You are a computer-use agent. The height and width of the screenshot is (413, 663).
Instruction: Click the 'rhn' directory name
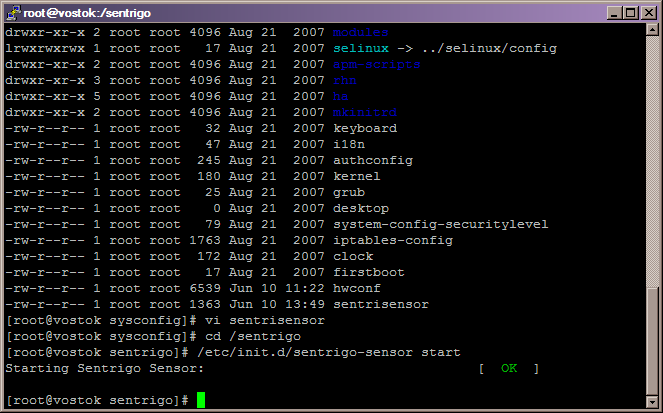[345, 81]
